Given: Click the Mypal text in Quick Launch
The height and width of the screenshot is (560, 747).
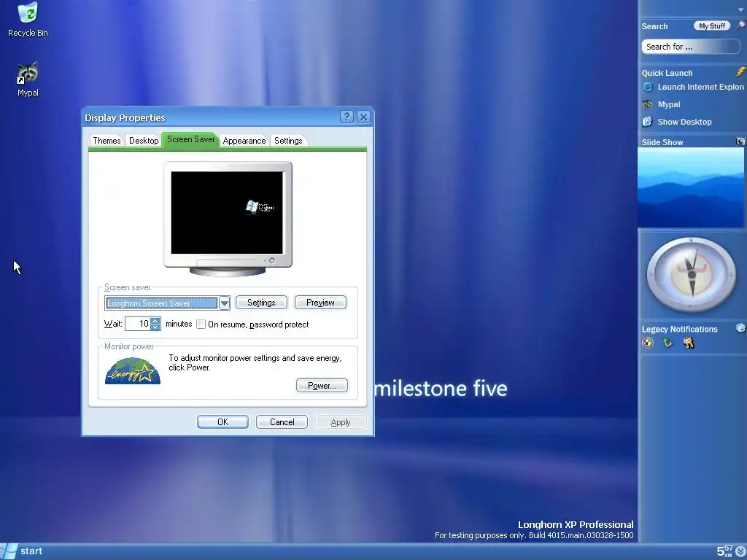Looking at the screenshot, I should (669, 104).
